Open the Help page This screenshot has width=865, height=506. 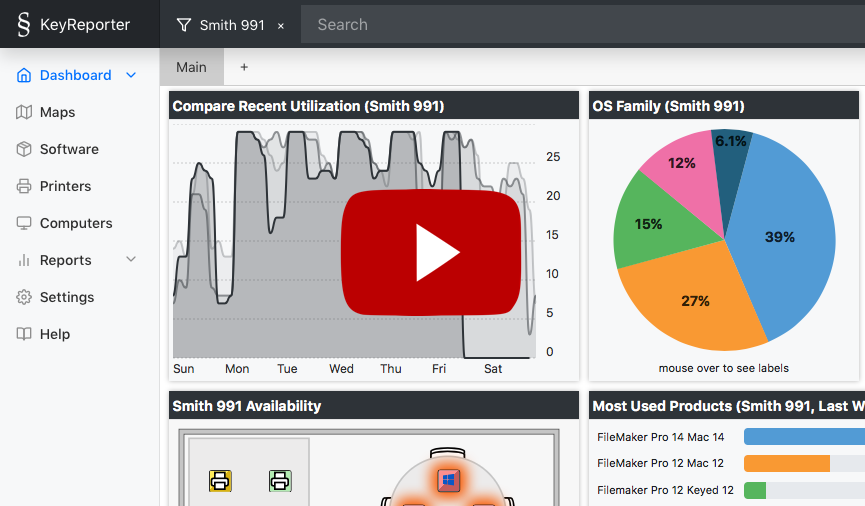pos(55,334)
